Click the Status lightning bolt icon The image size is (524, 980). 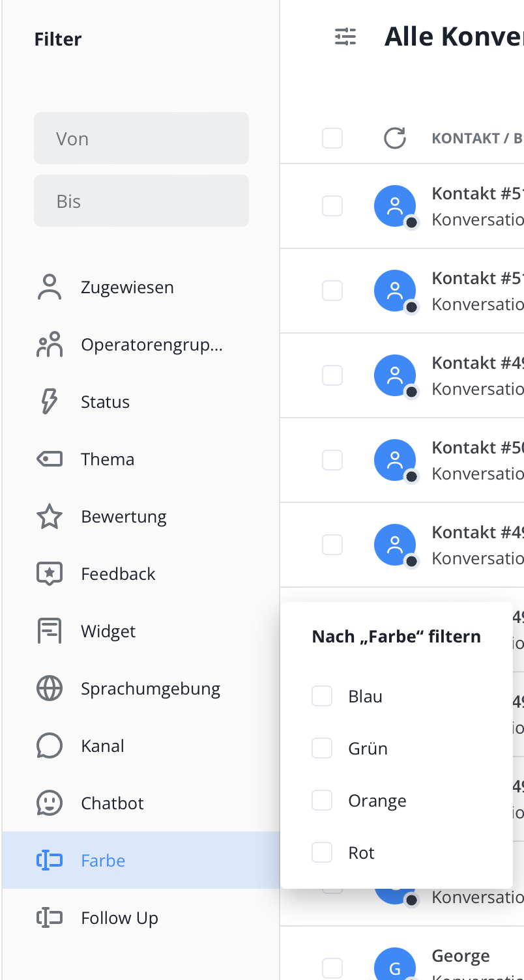click(x=50, y=402)
